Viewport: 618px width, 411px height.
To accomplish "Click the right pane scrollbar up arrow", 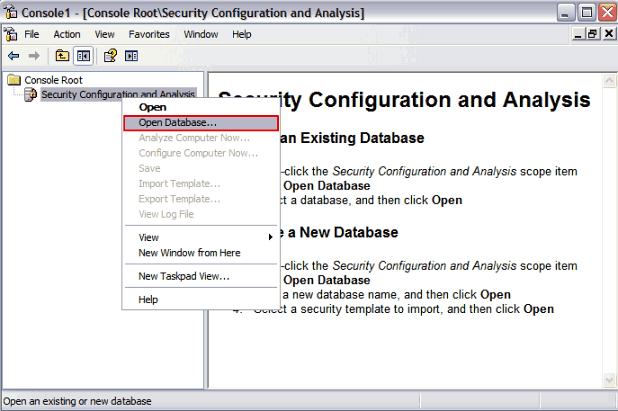I will (x=608, y=80).
